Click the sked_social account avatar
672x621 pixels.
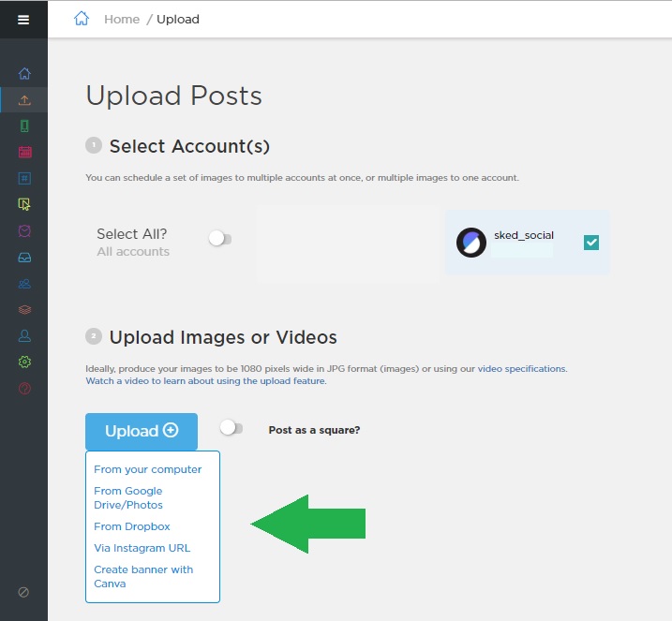pos(471,243)
